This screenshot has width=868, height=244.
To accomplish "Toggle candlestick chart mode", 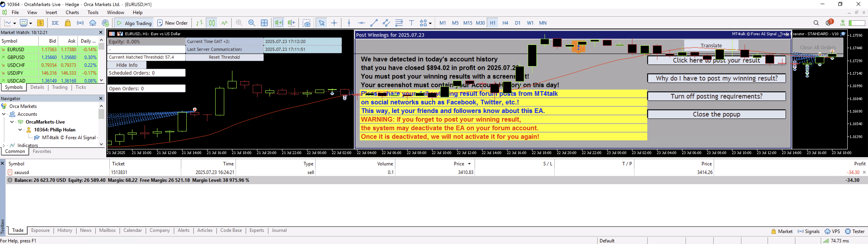I will coord(212,23).
